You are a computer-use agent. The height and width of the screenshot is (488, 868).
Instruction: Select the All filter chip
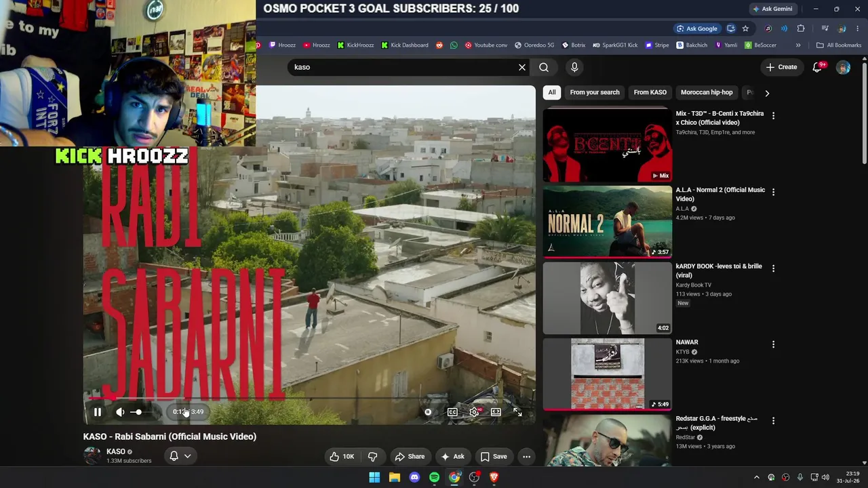coord(552,92)
